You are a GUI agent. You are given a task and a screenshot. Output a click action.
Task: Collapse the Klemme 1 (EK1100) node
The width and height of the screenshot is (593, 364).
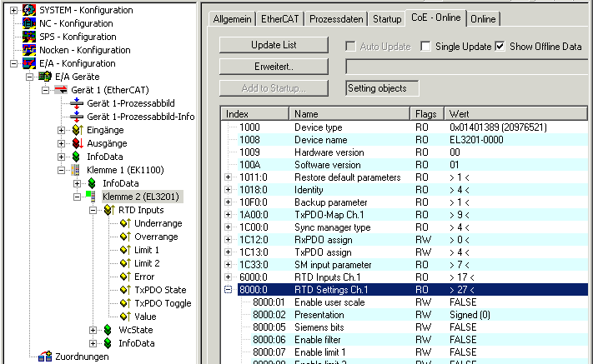click(x=61, y=170)
